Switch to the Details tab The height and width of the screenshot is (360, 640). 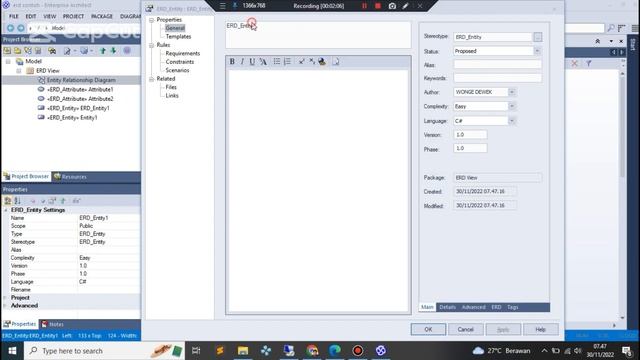(447, 307)
